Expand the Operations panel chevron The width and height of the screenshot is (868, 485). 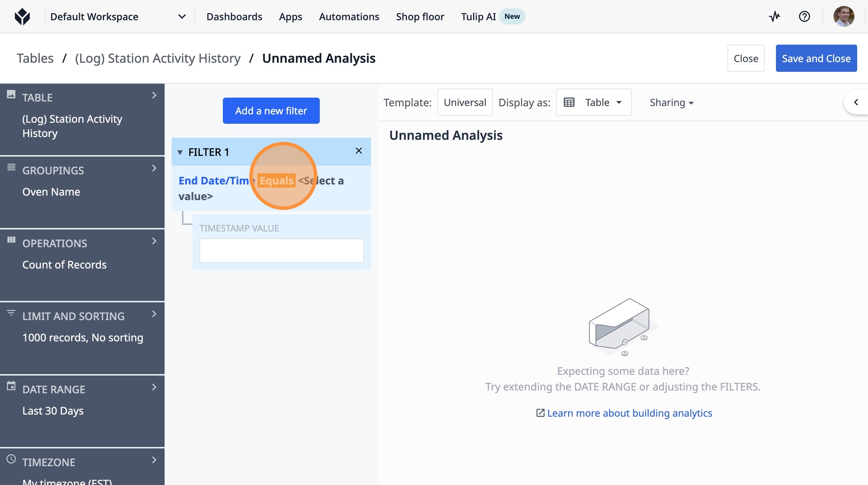coord(154,241)
